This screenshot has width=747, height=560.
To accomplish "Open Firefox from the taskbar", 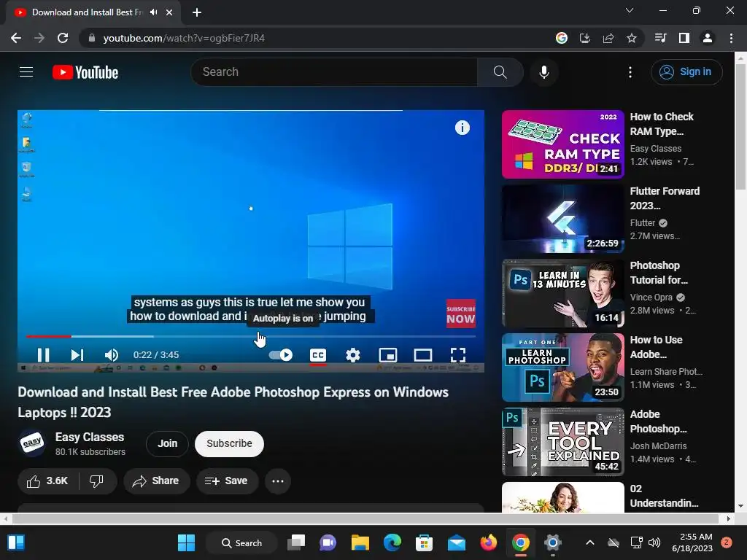I will point(488,542).
